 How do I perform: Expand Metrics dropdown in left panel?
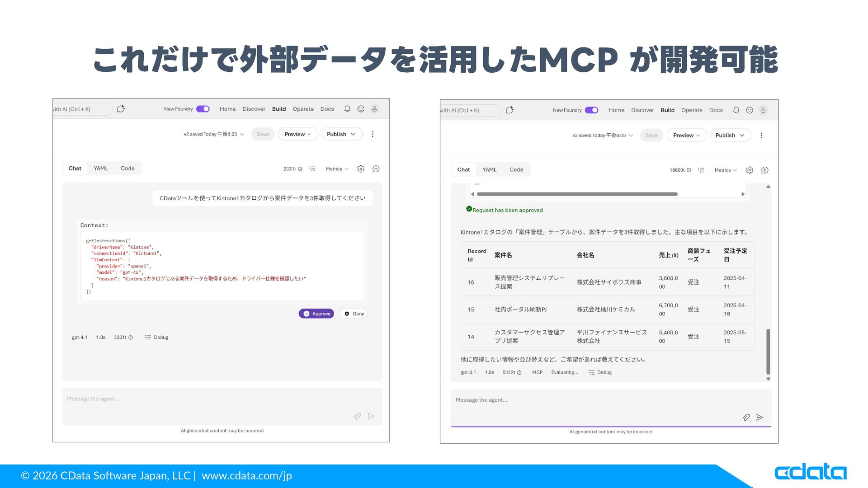click(x=337, y=169)
